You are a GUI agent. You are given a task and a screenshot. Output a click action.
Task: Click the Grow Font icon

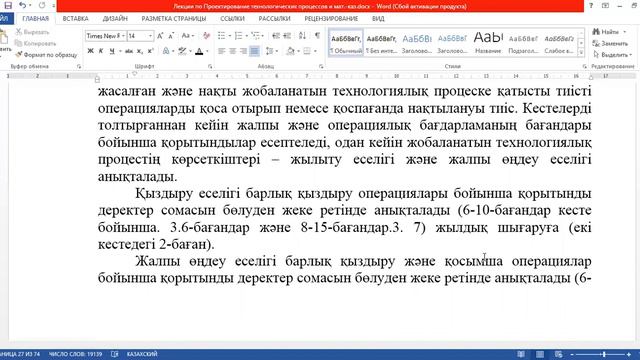160,36
